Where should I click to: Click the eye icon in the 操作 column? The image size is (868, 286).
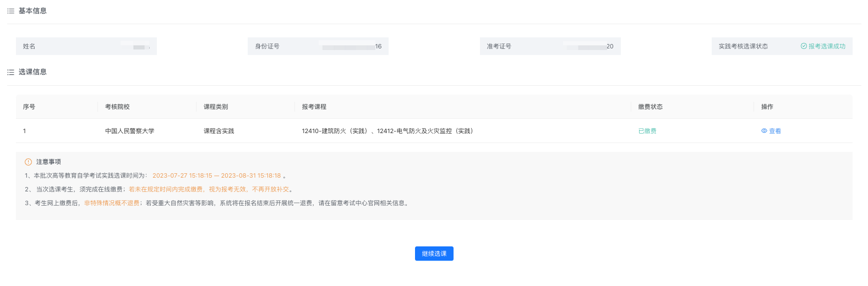pos(764,131)
